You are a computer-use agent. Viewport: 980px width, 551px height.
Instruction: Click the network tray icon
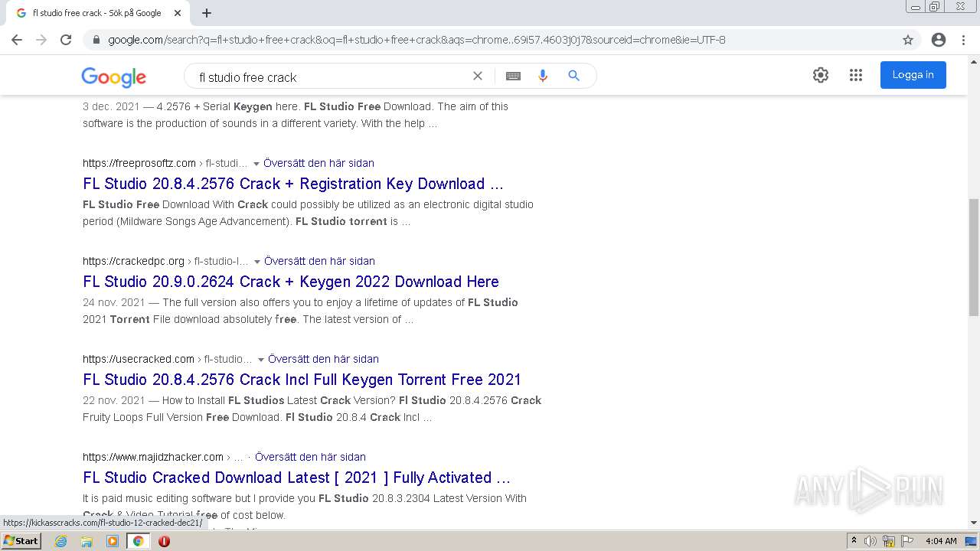889,541
